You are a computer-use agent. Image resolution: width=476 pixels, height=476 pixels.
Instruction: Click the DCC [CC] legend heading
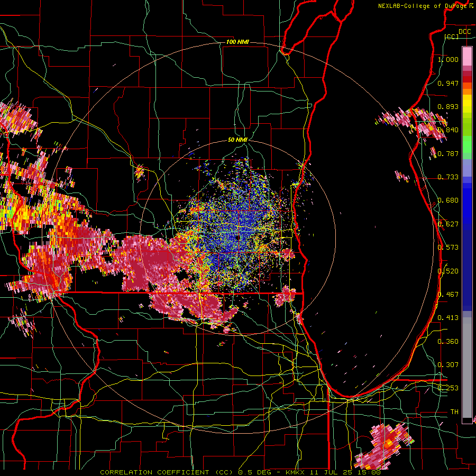coord(458,34)
